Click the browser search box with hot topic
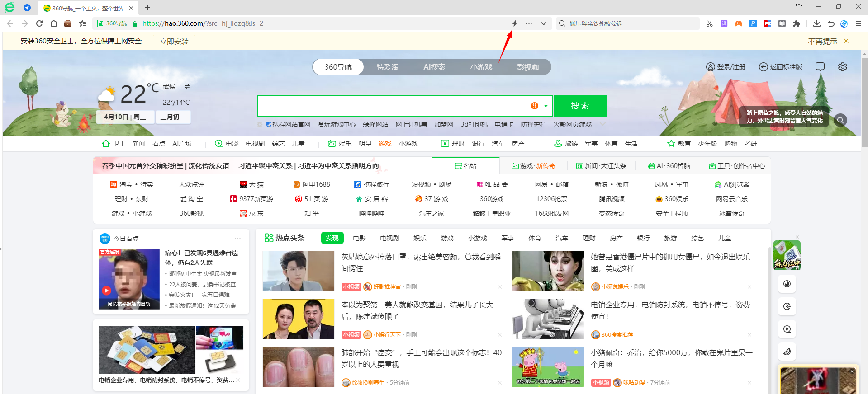Viewport: 868px width, 394px height. [629, 23]
